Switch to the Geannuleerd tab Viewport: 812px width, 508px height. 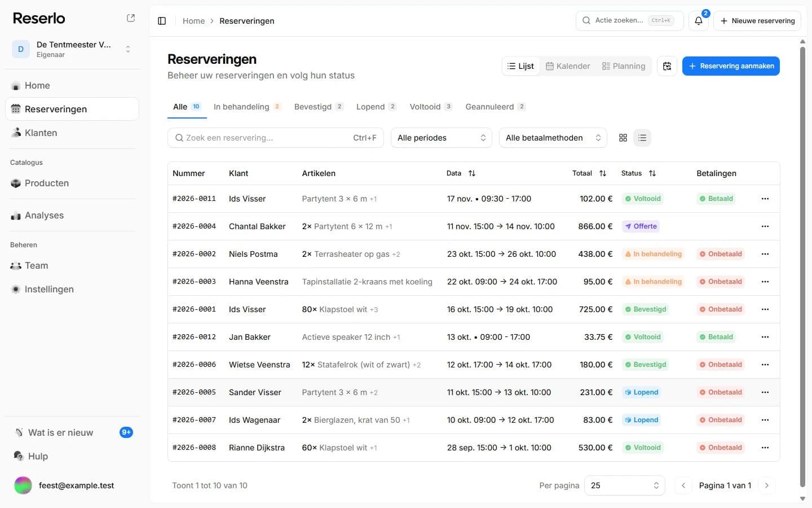click(496, 107)
